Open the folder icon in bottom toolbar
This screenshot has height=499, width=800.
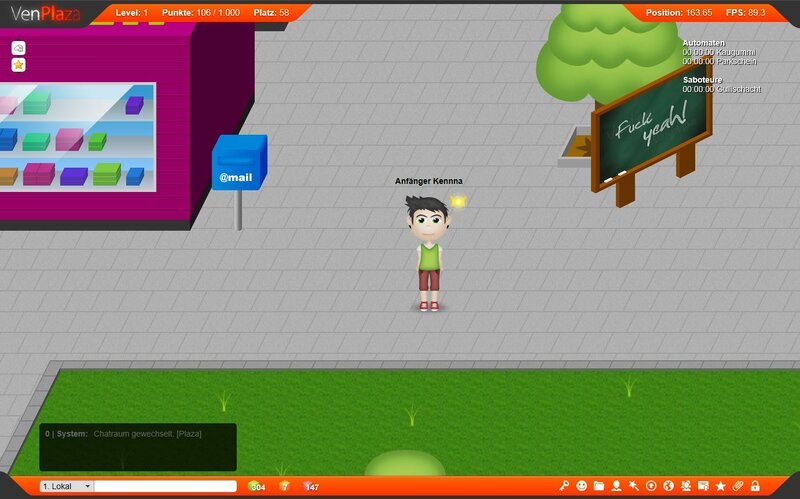coord(598,485)
